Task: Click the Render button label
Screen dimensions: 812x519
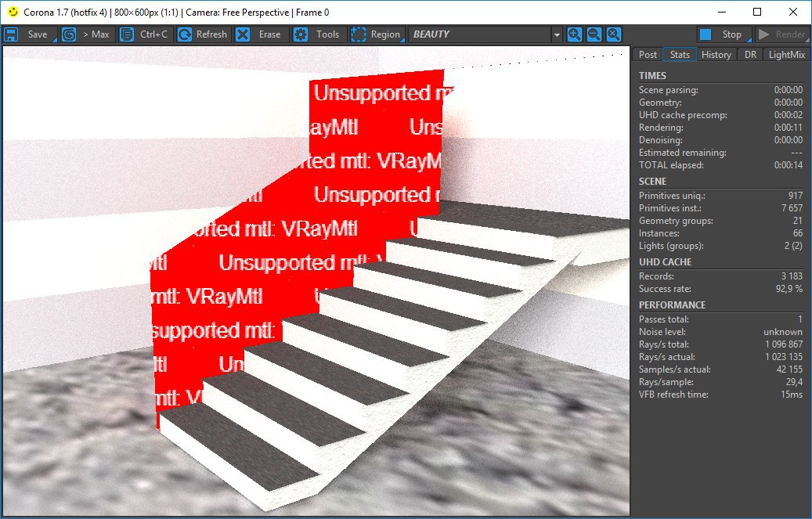Action: pos(790,34)
